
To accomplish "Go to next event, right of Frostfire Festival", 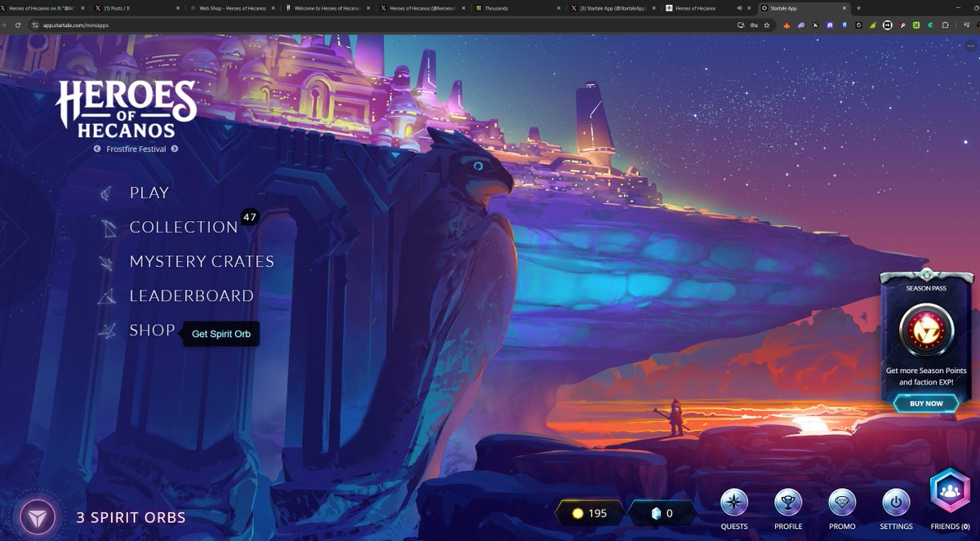I will click(x=174, y=149).
